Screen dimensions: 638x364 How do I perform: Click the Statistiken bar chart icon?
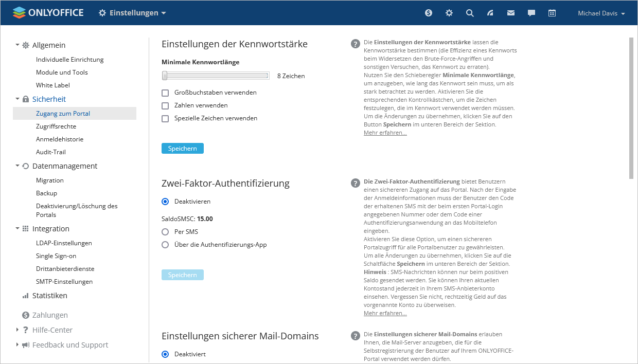pos(26,296)
